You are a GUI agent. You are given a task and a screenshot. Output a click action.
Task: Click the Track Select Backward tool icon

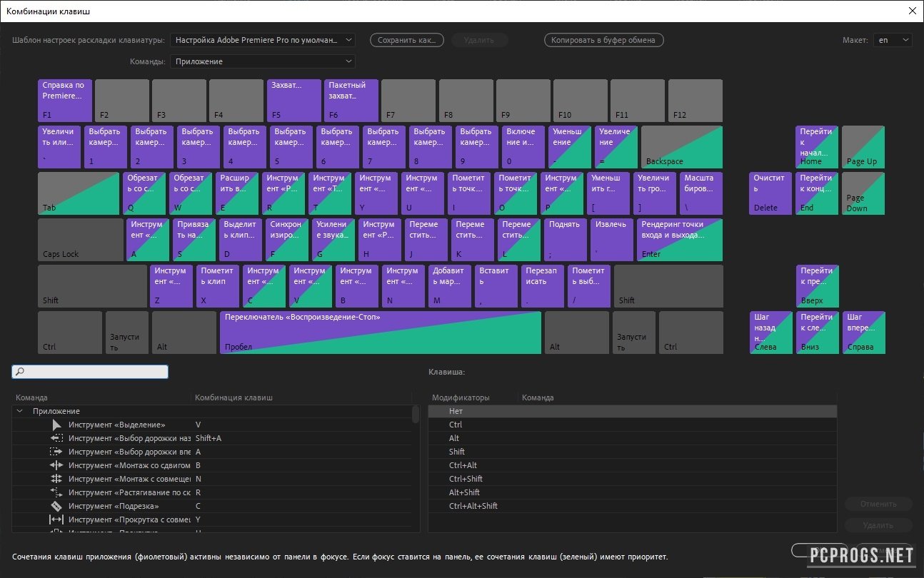(x=57, y=438)
